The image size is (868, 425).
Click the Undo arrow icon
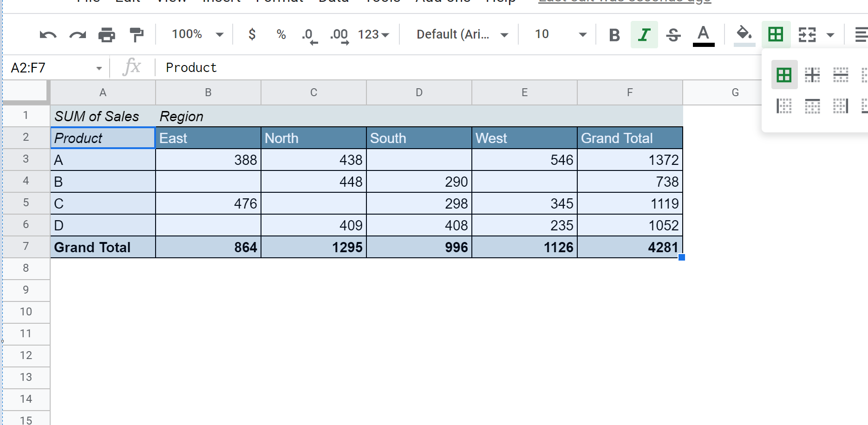(x=48, y=35)
